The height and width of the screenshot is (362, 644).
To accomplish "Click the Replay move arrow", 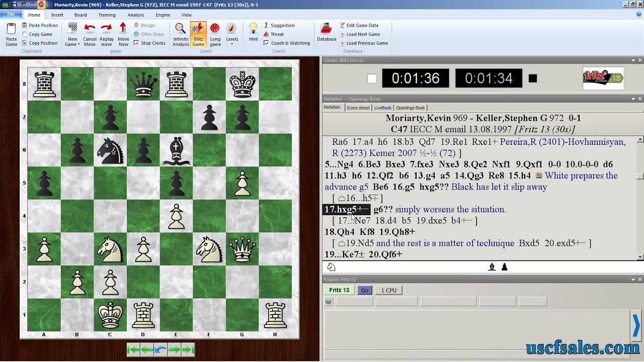I will (107, 34).
